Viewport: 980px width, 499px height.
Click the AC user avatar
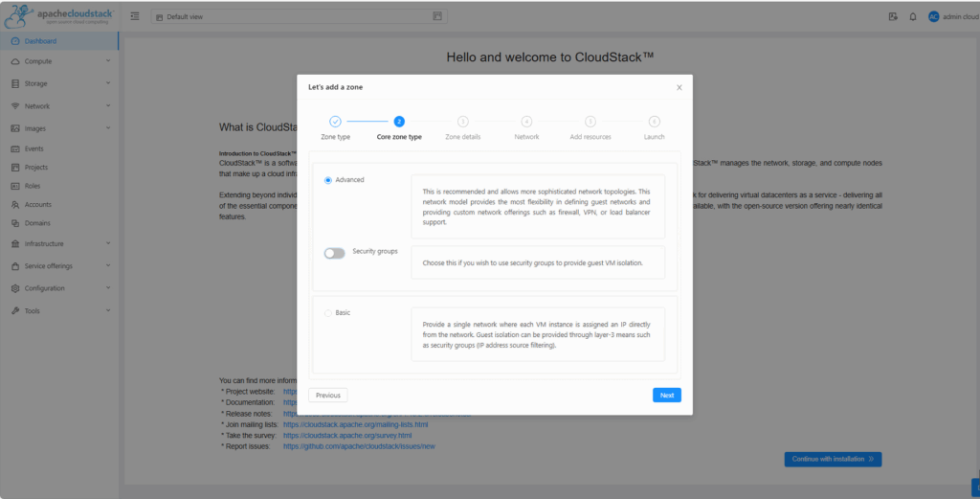click(933, 17)
